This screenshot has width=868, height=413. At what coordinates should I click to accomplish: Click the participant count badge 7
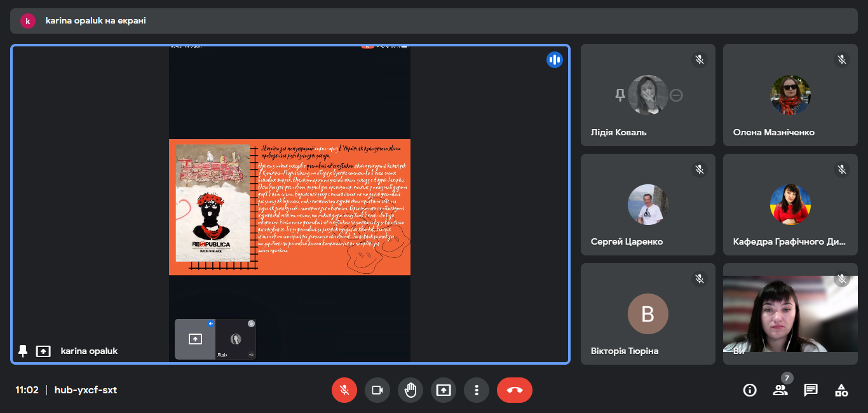pyautogui.click(x=787, y=378)
